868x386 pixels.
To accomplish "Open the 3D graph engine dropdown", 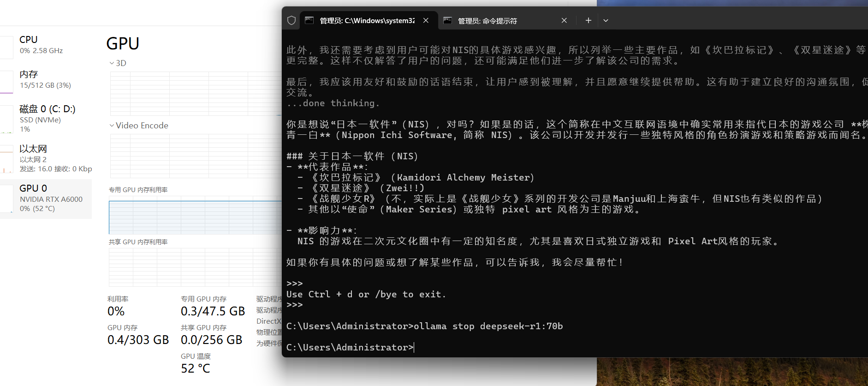I will [118, 63].
